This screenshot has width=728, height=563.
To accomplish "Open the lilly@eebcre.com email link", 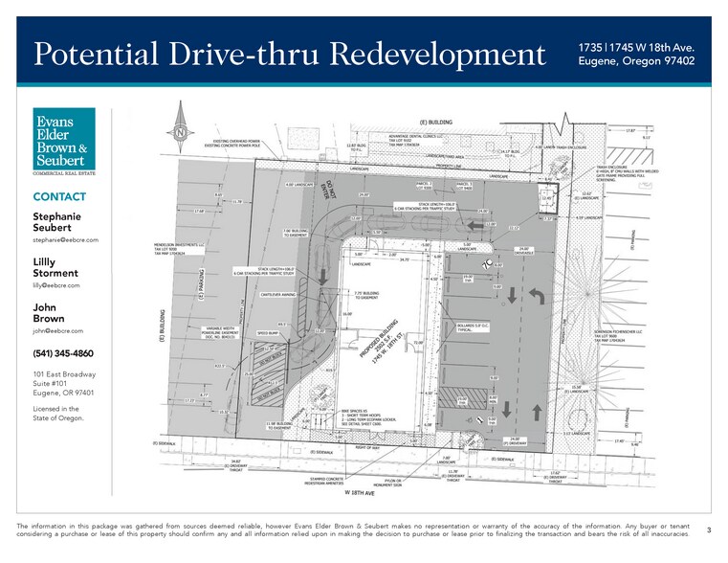I will tap(56, 285).
